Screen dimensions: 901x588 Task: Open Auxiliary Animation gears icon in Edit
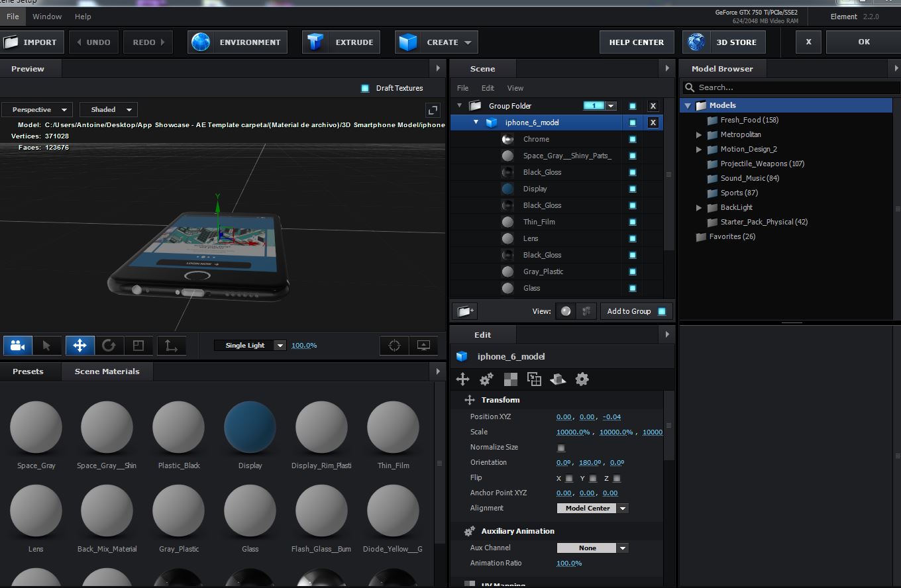[x=486, y=379]
